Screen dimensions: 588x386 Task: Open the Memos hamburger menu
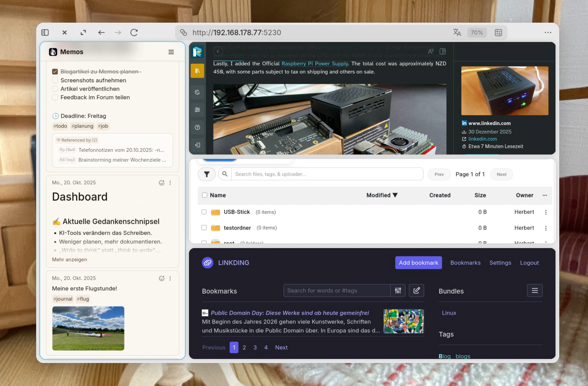tap(171, 52)
